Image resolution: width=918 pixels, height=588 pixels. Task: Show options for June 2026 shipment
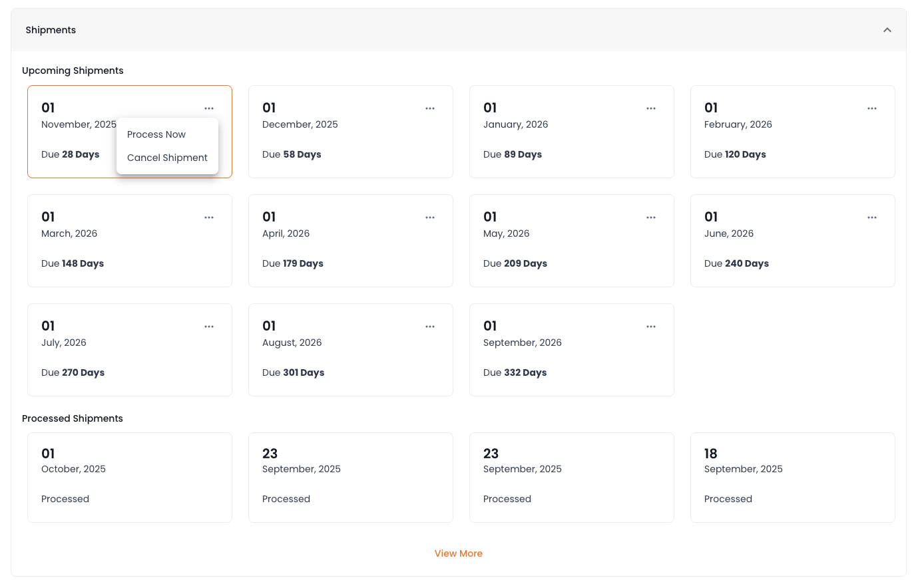(872, 218)
